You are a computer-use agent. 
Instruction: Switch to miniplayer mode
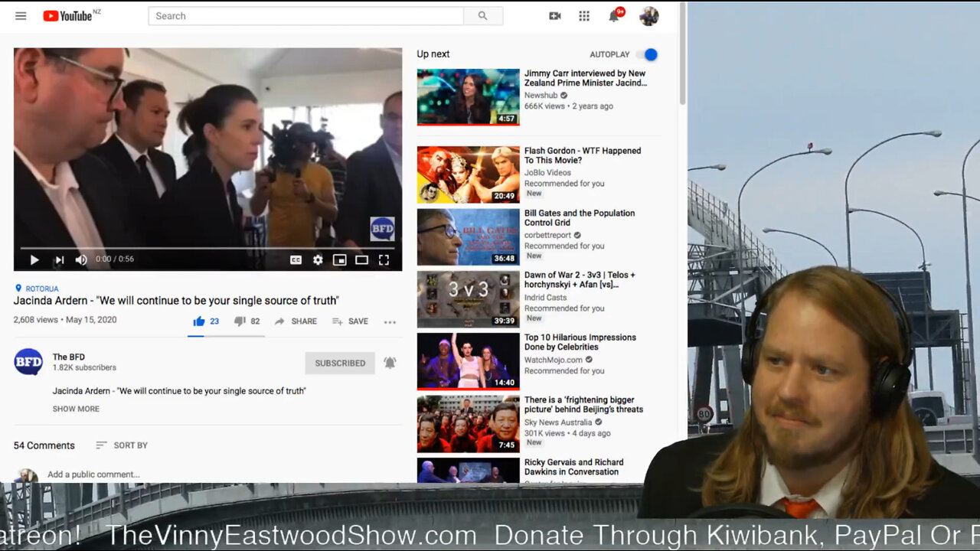[339, 259]
